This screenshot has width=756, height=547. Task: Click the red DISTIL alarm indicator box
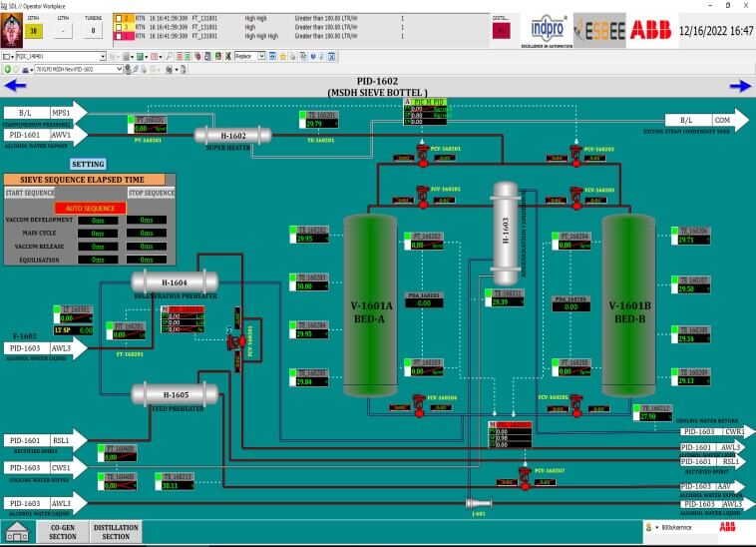click(501, 30)
